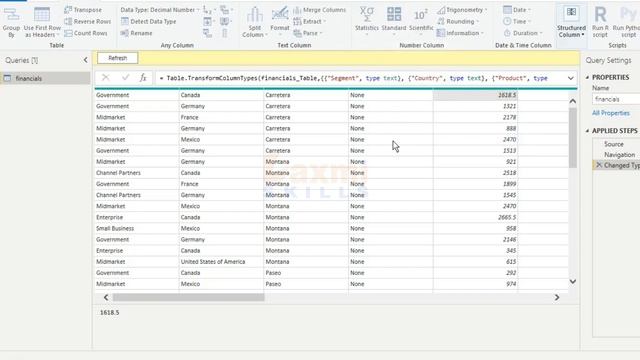Click the Unpivot Columns icon
Viewport: 640px width, 360px height.
(224, 10)
